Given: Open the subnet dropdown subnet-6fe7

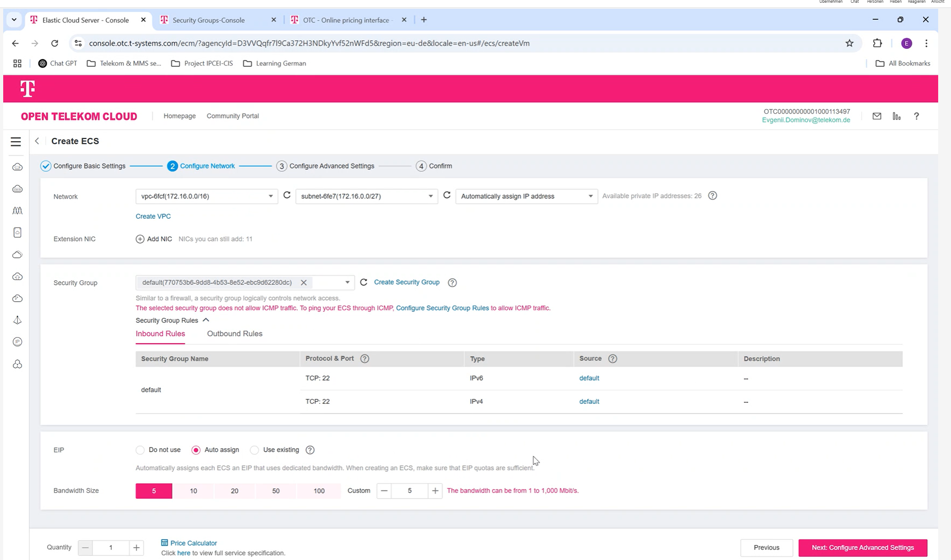Looking at the screenshot, I should (x=366, y=196).
